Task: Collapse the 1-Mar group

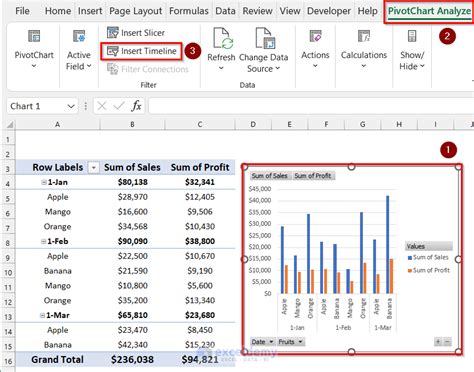Action: coord(42,315)
